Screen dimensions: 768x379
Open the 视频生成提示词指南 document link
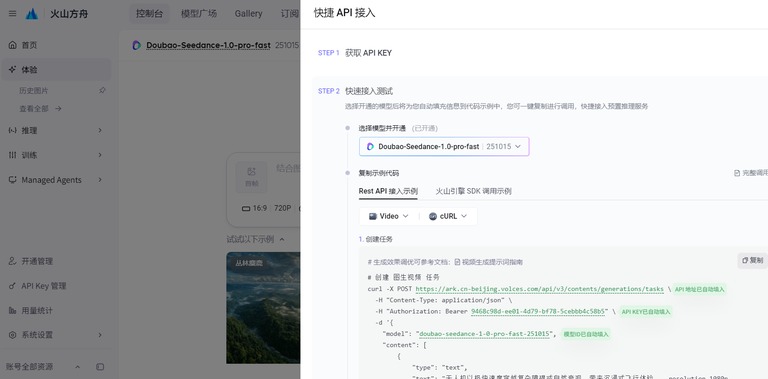(x=489, y=262)
